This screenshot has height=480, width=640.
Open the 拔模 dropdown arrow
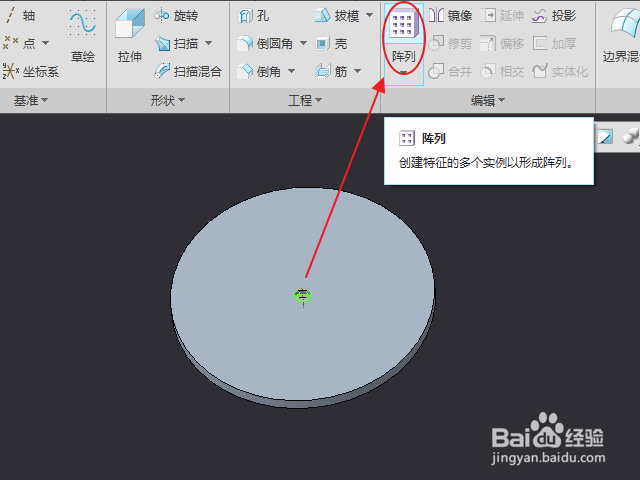pos(369,15)
